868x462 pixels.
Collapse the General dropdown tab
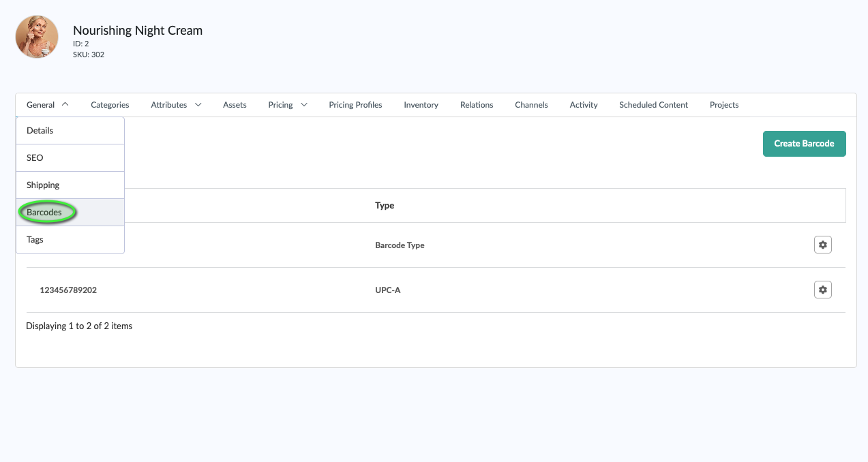(x=48, y=105)
